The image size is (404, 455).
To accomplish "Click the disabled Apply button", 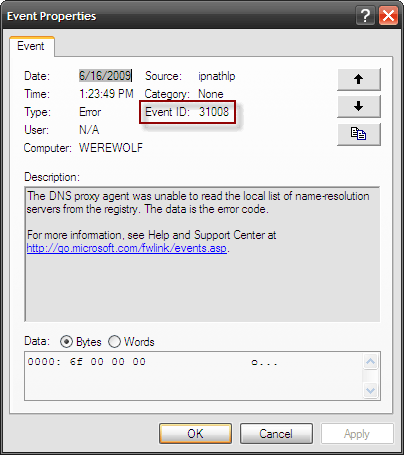I will tap(357, 434).
